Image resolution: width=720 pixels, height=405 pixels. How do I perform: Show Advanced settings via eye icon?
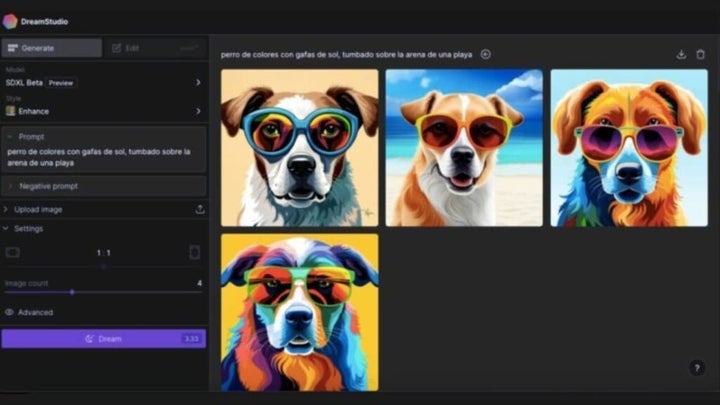pos(10,312)
